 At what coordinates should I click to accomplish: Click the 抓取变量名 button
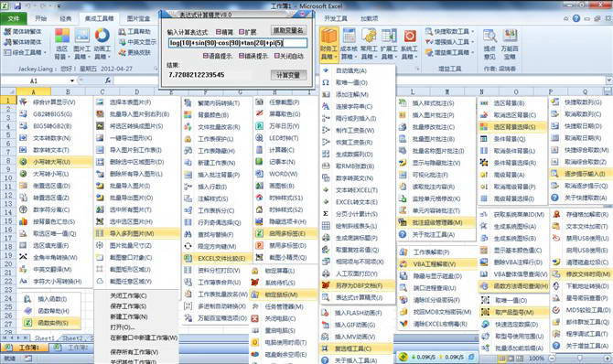(x=288, y=30)
